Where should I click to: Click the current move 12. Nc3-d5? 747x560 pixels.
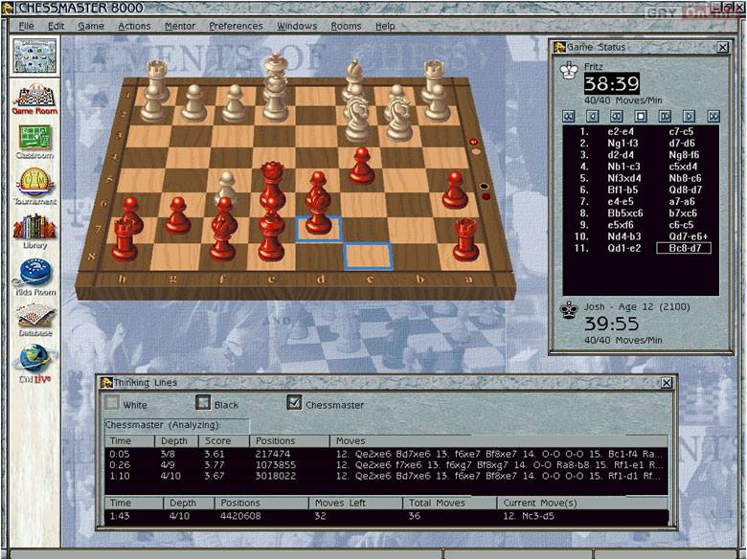529,516
